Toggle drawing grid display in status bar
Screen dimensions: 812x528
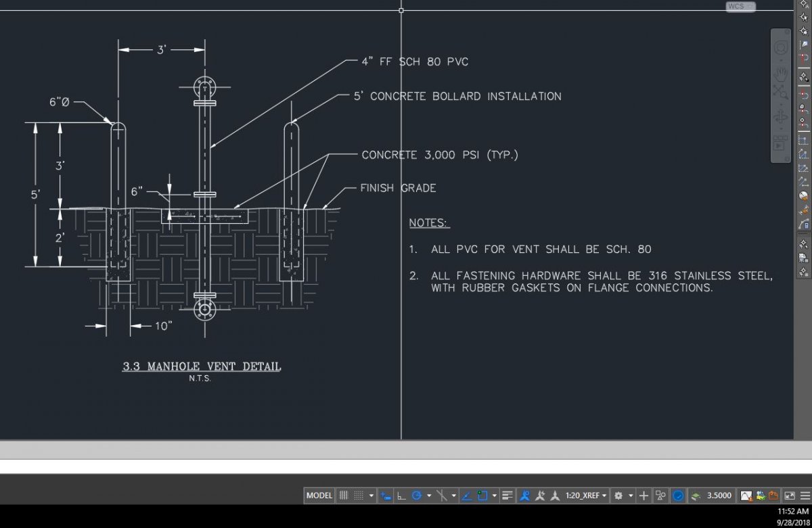[x=344, y=496]
